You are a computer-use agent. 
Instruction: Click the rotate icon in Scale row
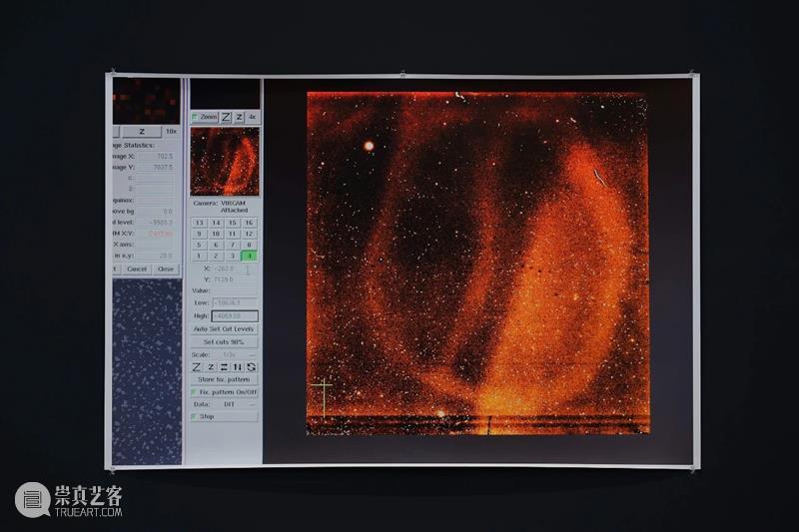tap(251, 367)
